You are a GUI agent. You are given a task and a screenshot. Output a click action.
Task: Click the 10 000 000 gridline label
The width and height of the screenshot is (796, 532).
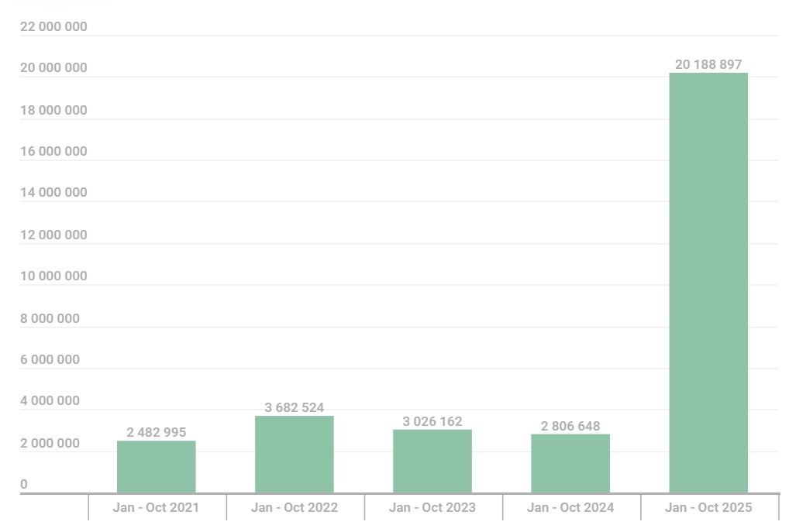(53, 276)
